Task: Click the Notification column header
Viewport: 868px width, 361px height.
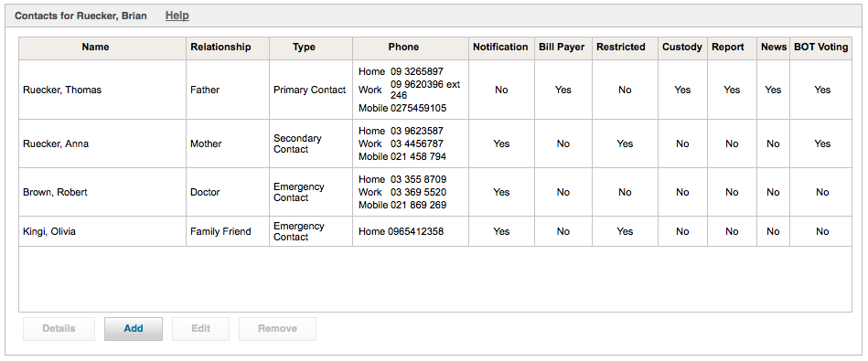Action: [x=501, y=48]
